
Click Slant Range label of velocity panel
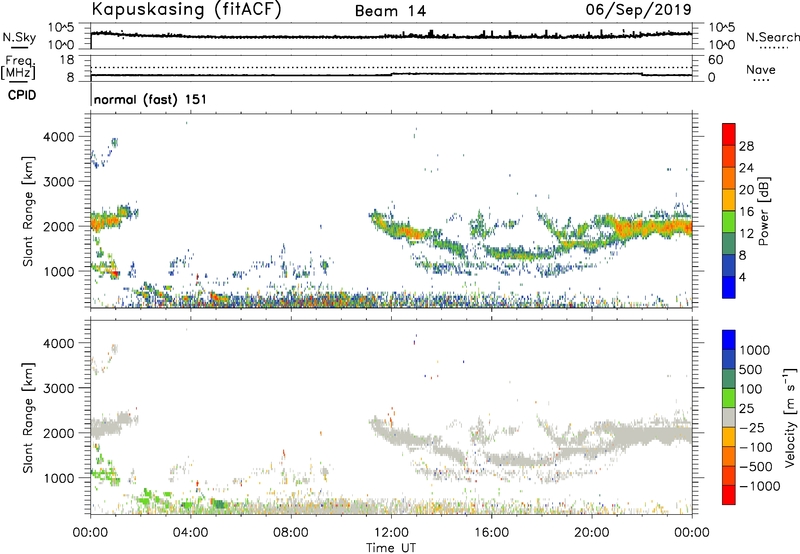[28, 418]
